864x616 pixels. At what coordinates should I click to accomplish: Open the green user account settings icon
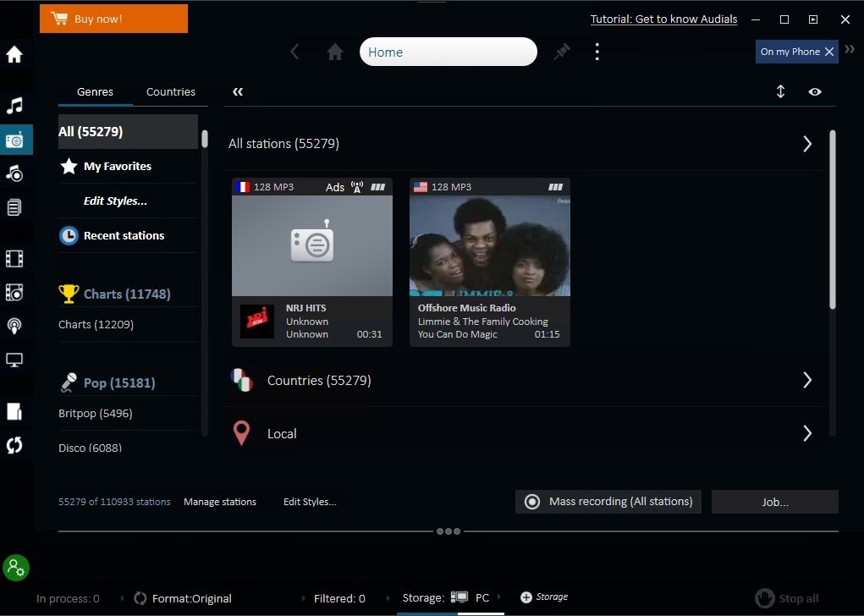(15, 568)
